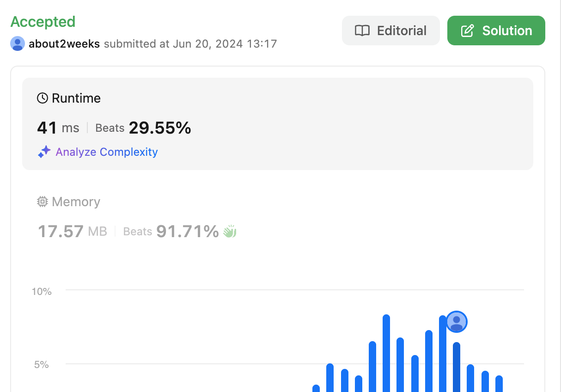Click the Beats 29.55% runtime text
Screen dimensions: 561x392
point(143,128)
